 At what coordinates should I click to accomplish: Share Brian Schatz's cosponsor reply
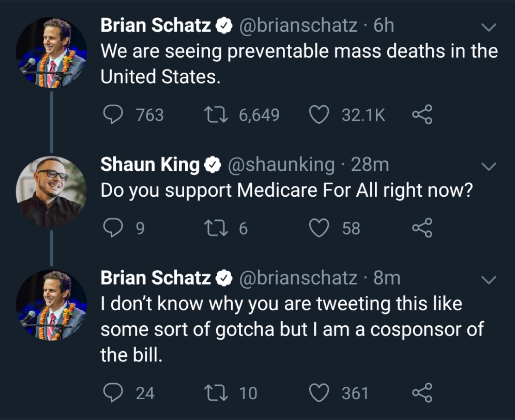[x=422, y=393]
